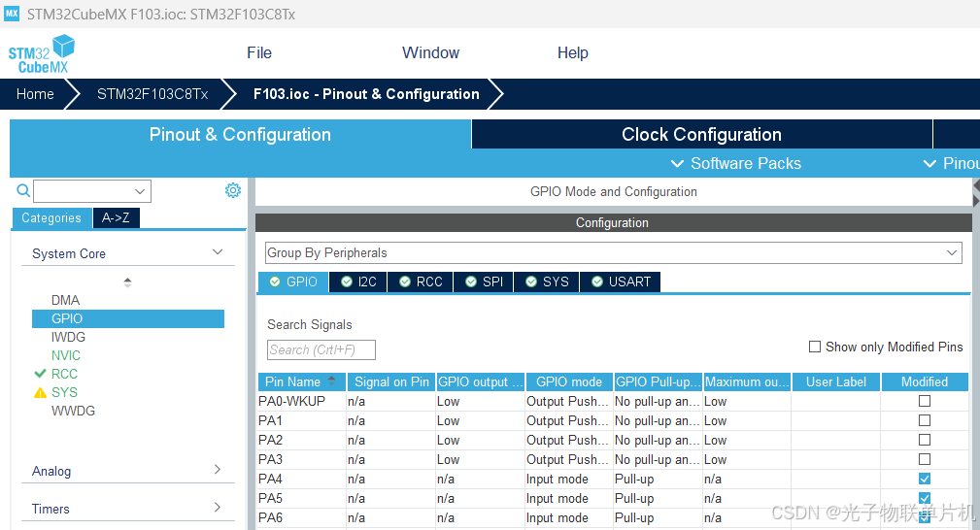
Task: Toggle the Modified checkbox for PA1
Action: (x=925, y=420)
